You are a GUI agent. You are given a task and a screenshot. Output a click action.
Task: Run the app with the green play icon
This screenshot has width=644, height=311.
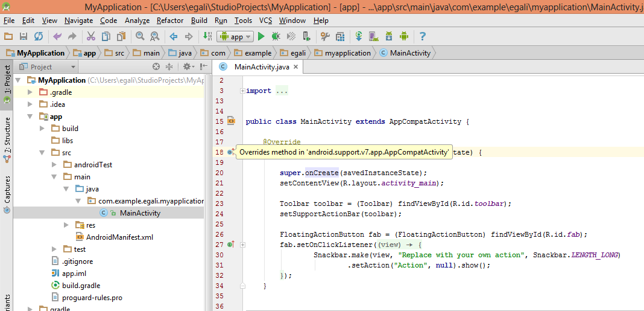[261, 37]
